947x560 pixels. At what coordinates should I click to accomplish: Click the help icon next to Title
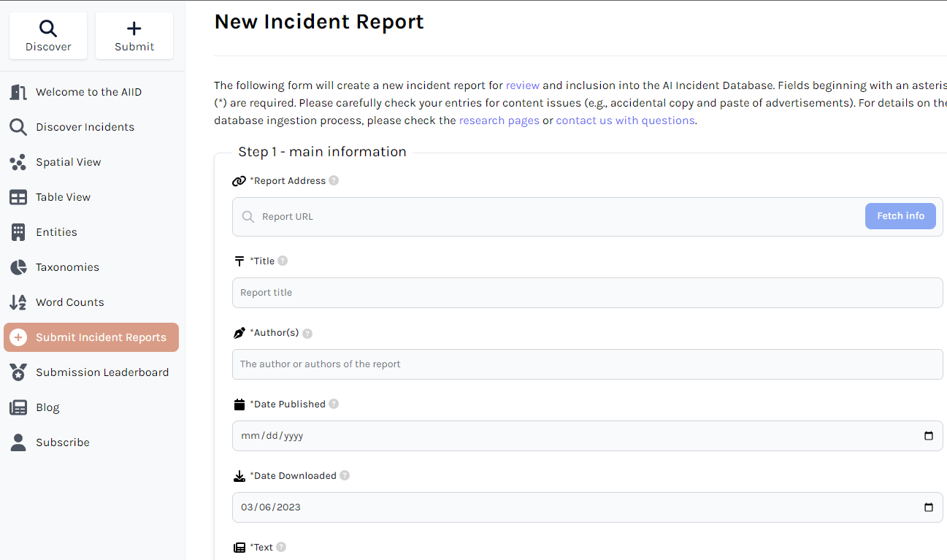[x=283, y=261]
